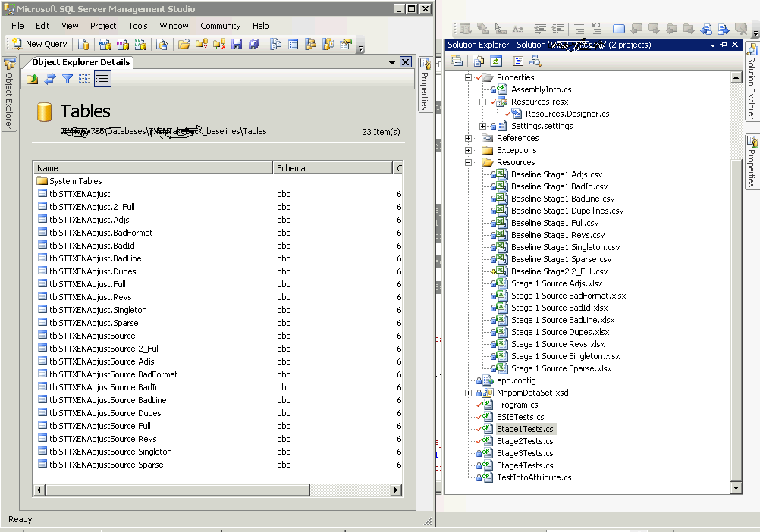The height and width of the screenshot is (532, 760).
Task: Open the Object Explorer side tab
Action: click(9, 93)
